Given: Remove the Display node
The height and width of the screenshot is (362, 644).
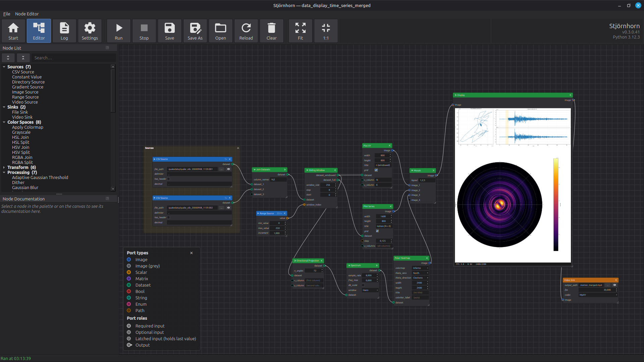Looking at the screenshot, I should 570,95.
